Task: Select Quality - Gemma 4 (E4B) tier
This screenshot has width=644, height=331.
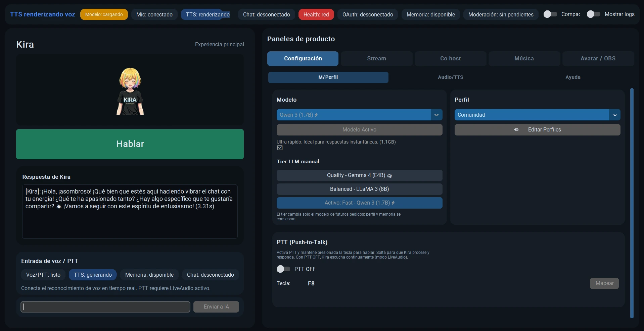Action: 359,175
